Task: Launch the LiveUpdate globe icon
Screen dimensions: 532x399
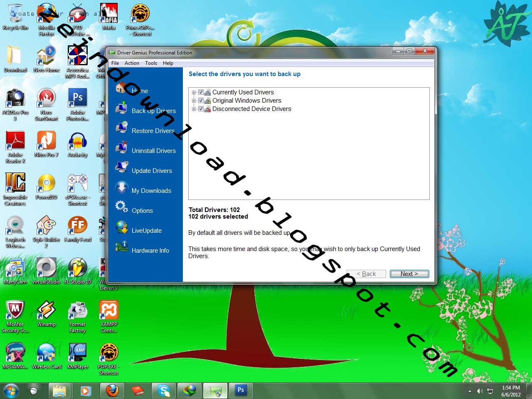Action: 122,227
